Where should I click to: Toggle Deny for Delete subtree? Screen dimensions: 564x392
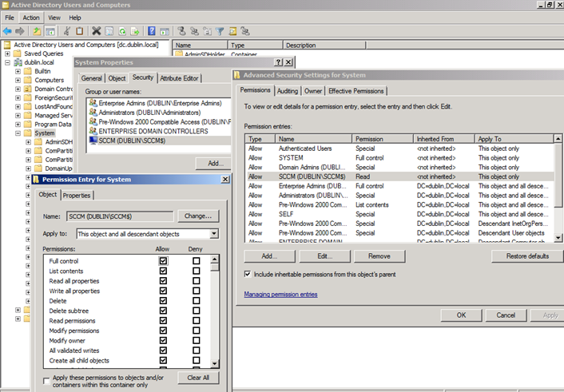point(197,311)
